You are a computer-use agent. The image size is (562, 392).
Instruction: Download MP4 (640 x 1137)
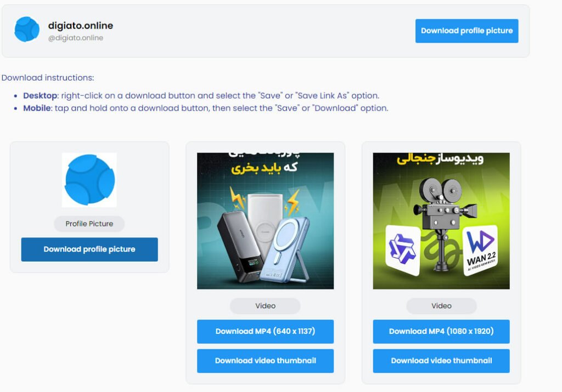(x=265, y=332)
